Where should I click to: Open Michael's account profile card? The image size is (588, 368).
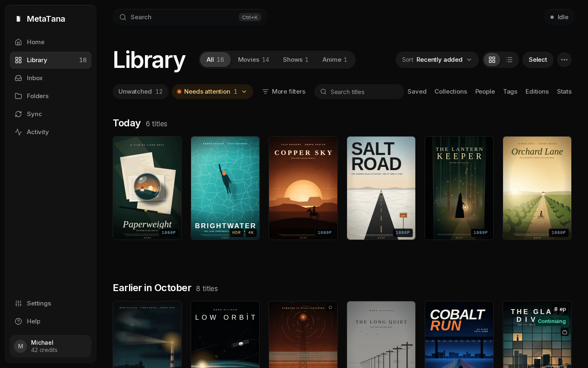tap(51, 346)
